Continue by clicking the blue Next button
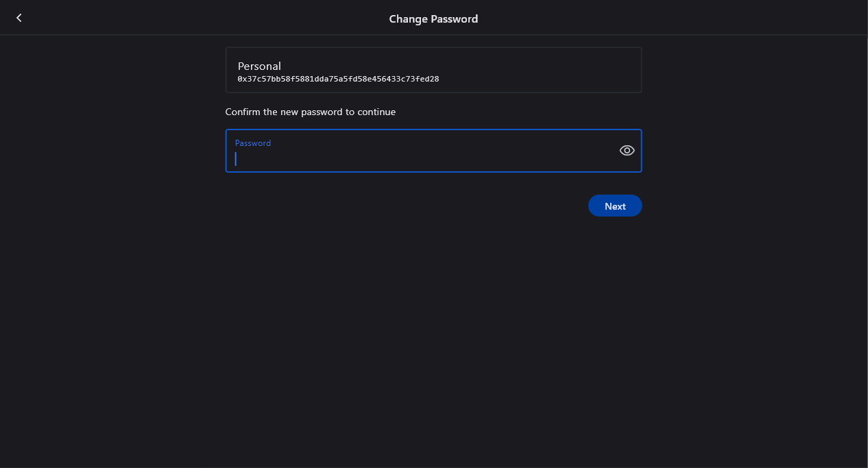Viewport: 868px width, 468px height. 614,206
